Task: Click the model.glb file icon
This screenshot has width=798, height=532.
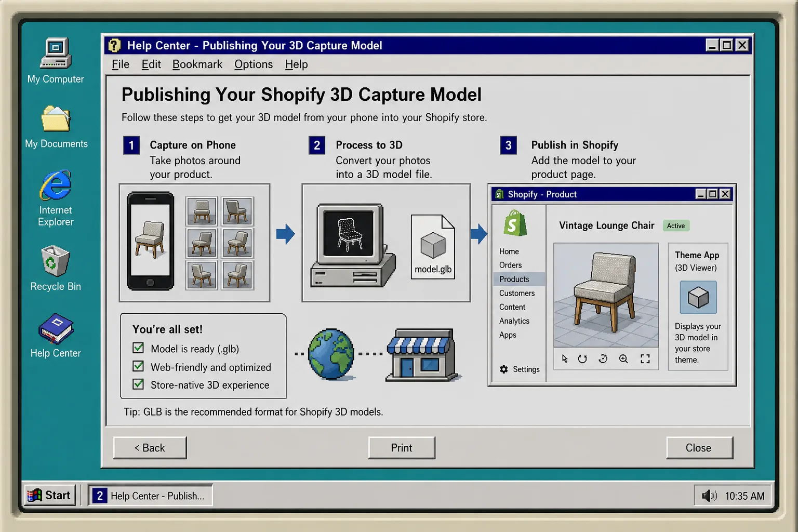Action: pyautogui.click(x=433, y=247)
